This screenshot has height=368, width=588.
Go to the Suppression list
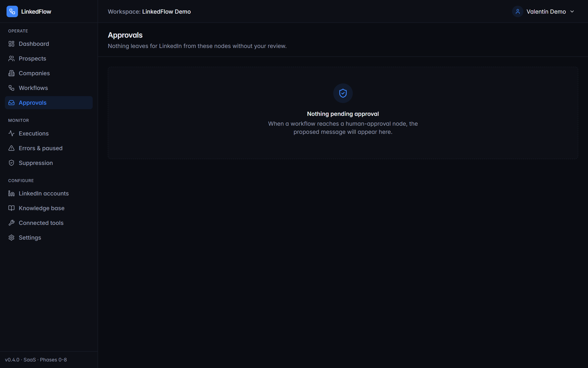point(49,163)
